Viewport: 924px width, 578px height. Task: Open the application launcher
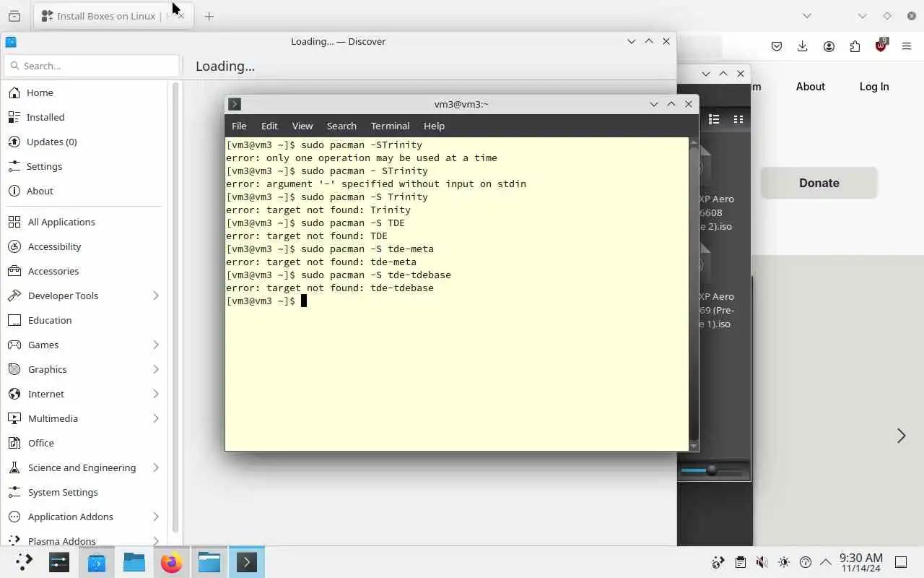[24, 562]
